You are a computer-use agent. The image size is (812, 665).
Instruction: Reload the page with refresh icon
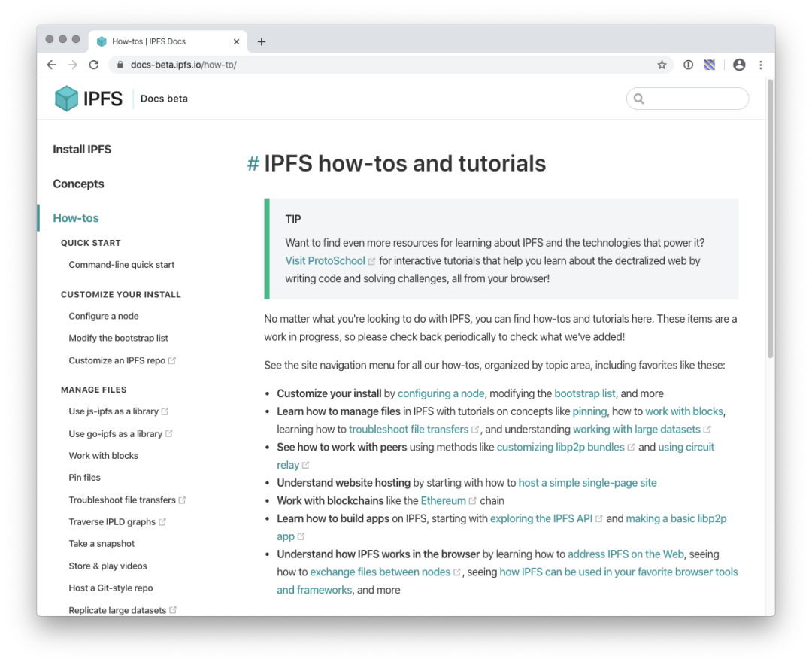click(x=94, y=65)
